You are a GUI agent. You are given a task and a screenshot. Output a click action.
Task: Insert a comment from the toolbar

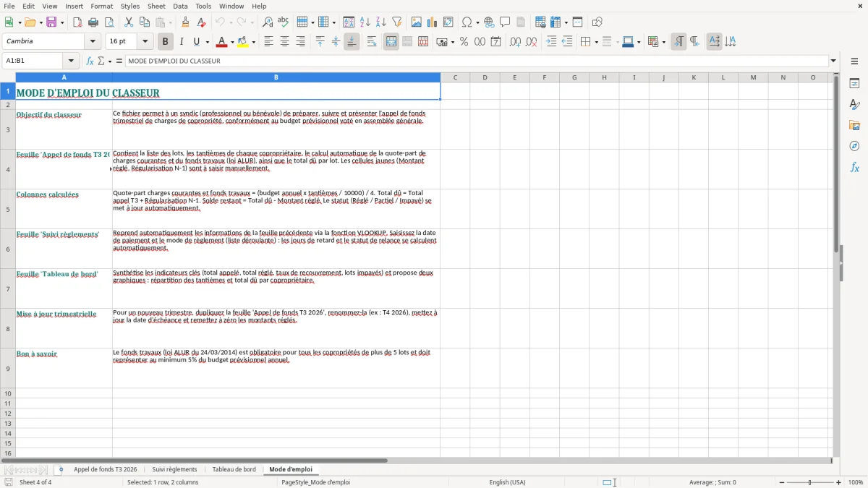[x=505, y=22]
